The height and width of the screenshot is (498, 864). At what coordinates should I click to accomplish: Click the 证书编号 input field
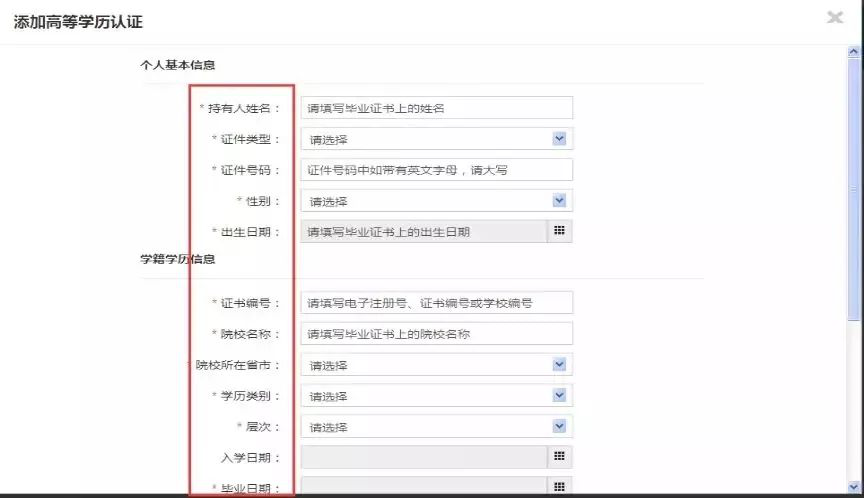coord(436,302)
